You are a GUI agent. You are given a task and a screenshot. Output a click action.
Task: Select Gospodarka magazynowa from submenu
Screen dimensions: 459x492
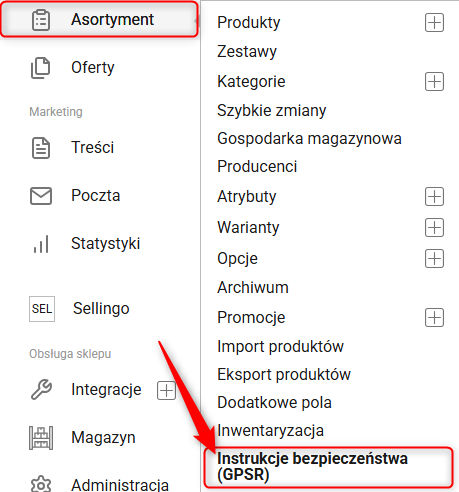click(309, 139)
